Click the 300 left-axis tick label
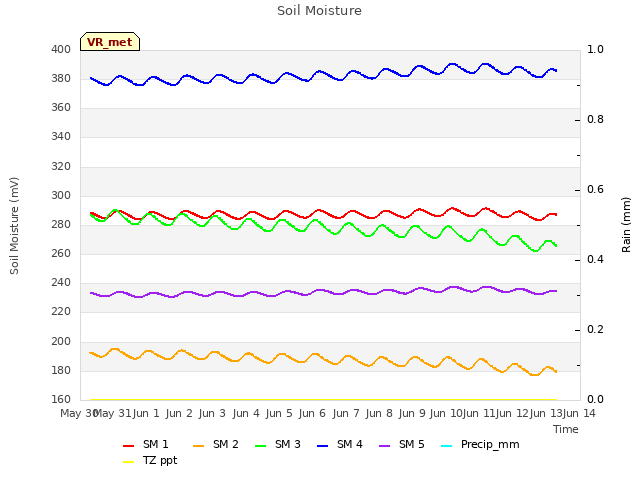Image resolution: width=640 pixels, height=480 pixels. coord(61,196)
